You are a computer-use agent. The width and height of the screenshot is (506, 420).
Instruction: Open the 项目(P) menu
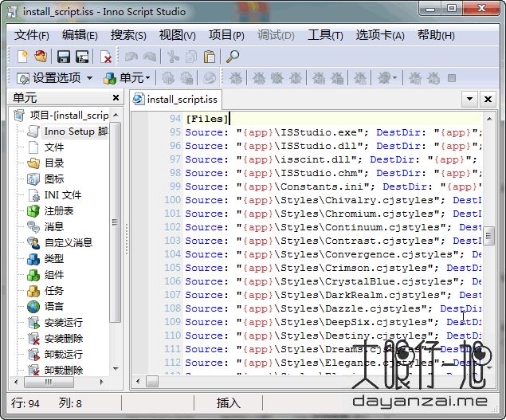(x=226, y=35)
